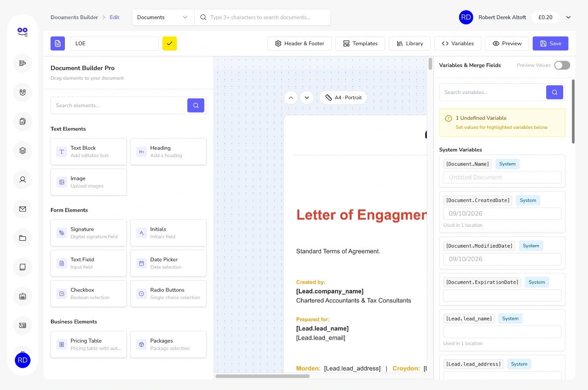Screen dimensions: 588x390
Task: Click the Letter of Engagement heading
Action: click(362, 215)
